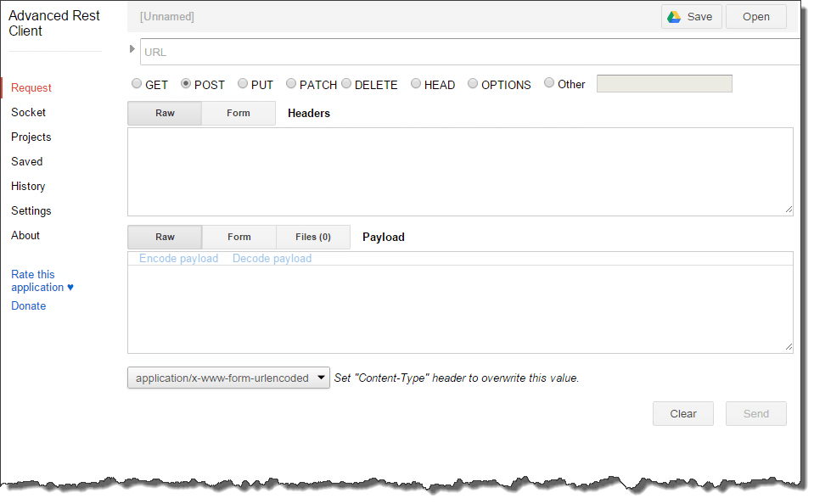The image size is (814, 504).
Task: Pick the OPTIONS method radio button
Action: click(473, 83)
